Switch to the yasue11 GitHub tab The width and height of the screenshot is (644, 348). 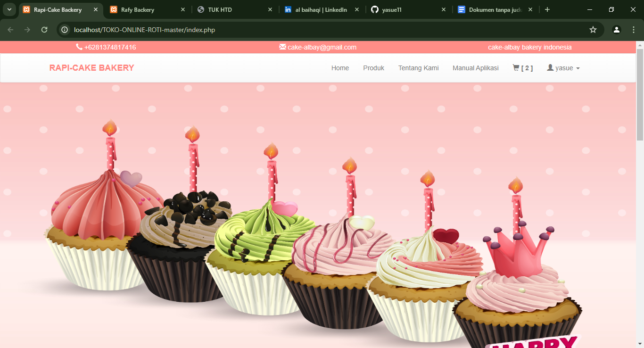(x=408, y=9)
